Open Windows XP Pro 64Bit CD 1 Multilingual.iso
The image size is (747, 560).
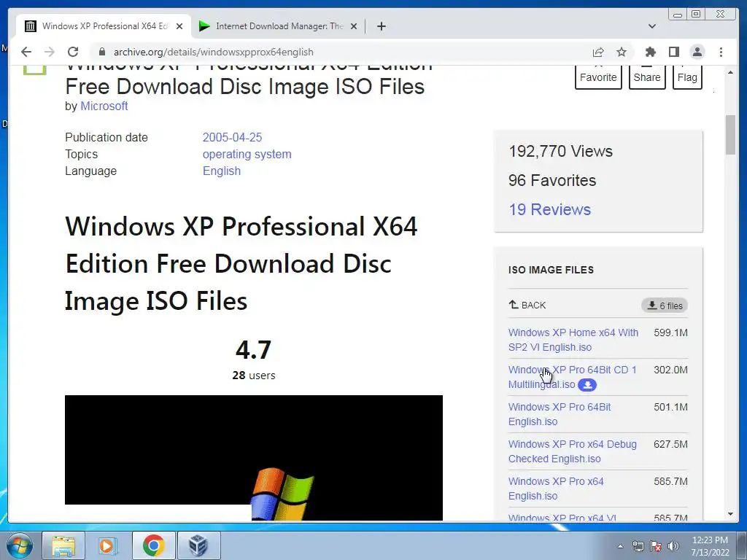click(572, 377)
